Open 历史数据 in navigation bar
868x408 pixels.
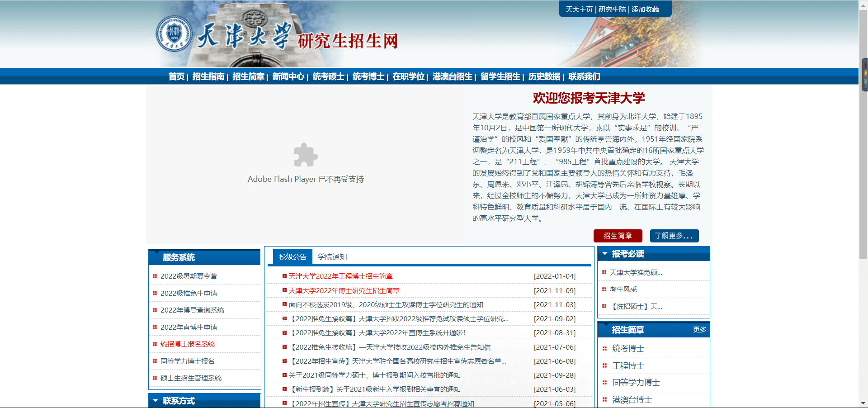tap(544, 76)
